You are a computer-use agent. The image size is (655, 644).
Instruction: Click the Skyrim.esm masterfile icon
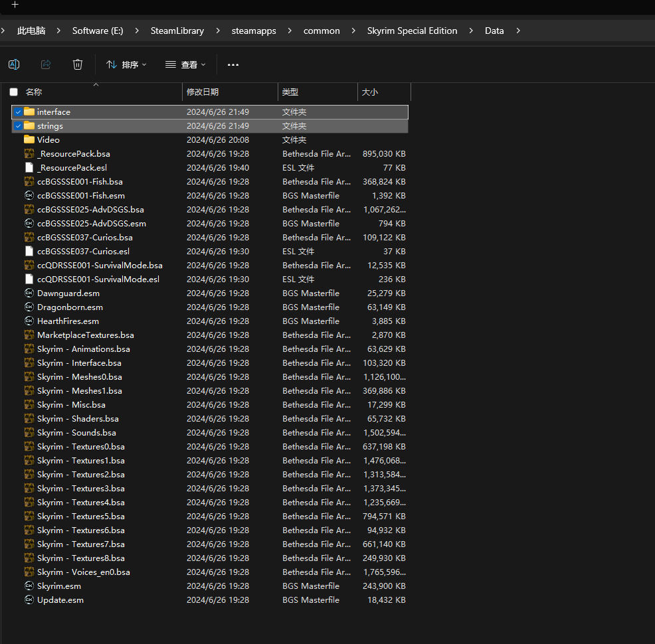click(x=29, y=586)
